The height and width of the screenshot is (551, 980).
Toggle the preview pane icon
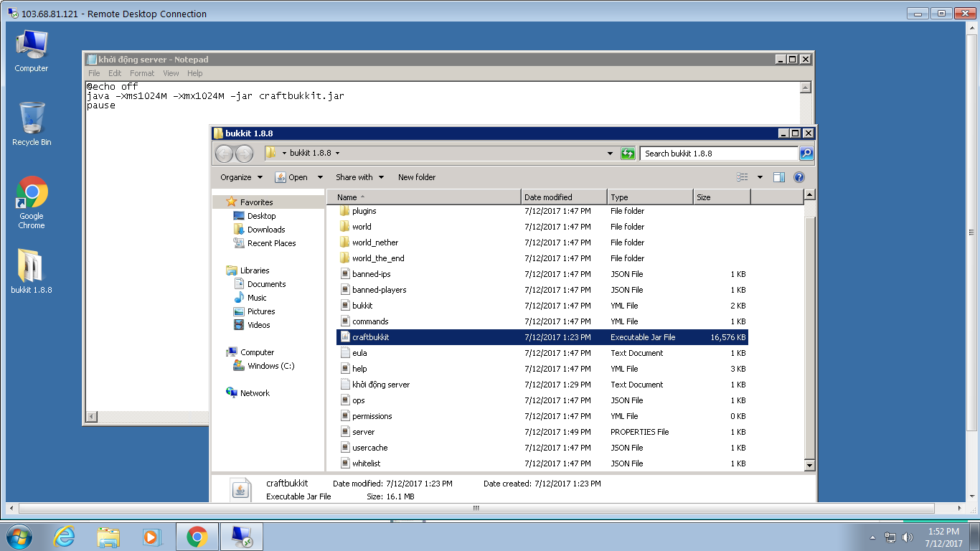[779, 177]
